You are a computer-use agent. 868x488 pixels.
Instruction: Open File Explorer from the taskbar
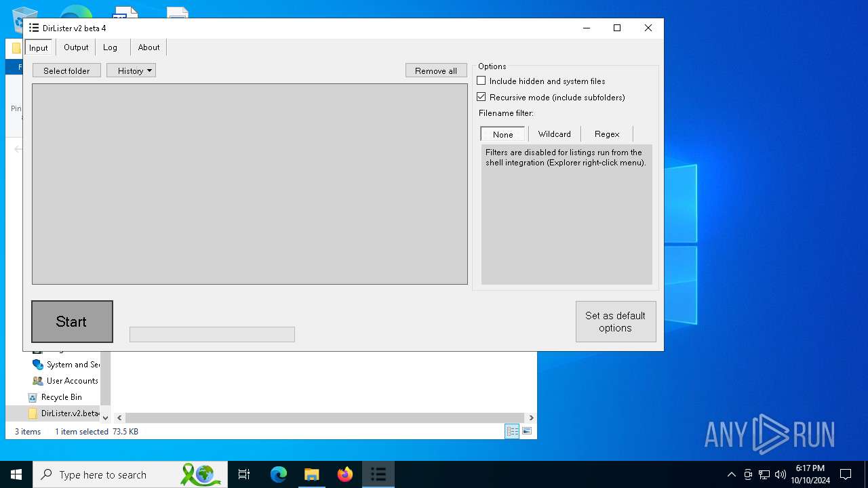tap(311, 474)
